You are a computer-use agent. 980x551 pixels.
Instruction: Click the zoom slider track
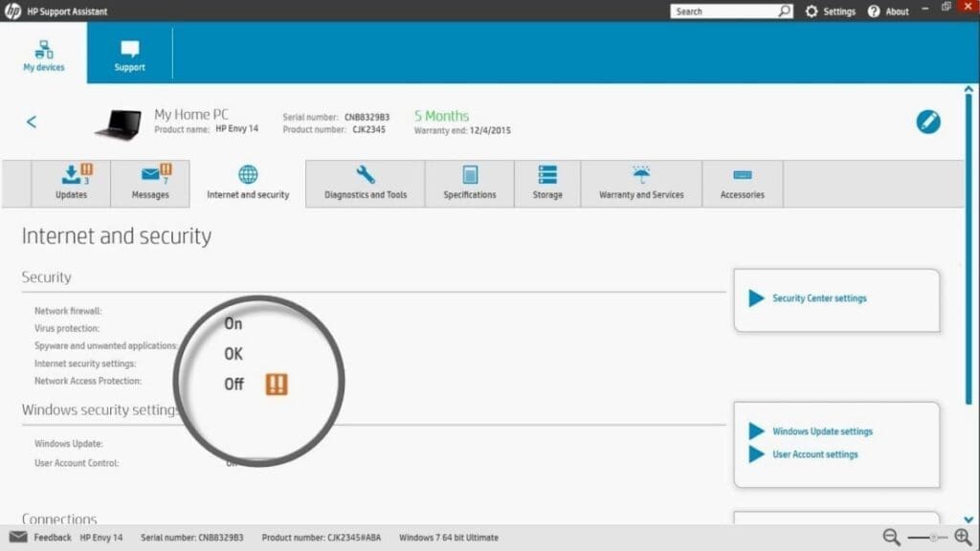pyautogui.click(x=927, y=538)
